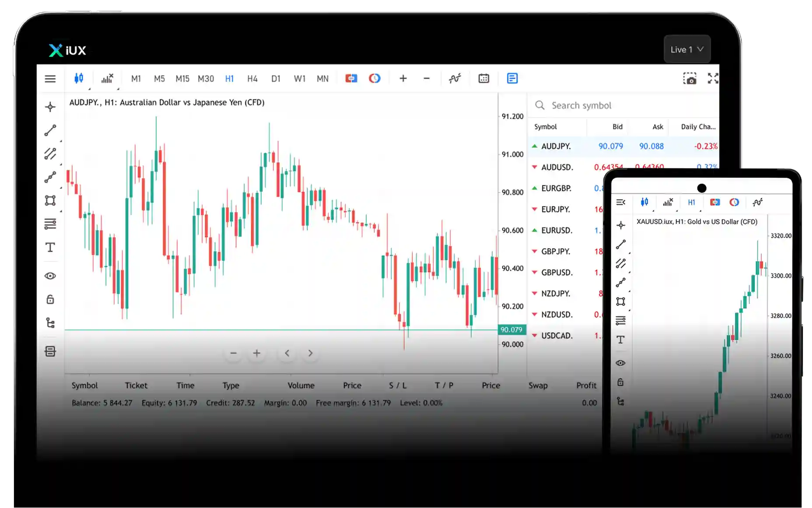Select NZDJPY row in symbol list
The height and width of the screenshot is (508, 812).
pyautogui.click(x=566, y=293)
